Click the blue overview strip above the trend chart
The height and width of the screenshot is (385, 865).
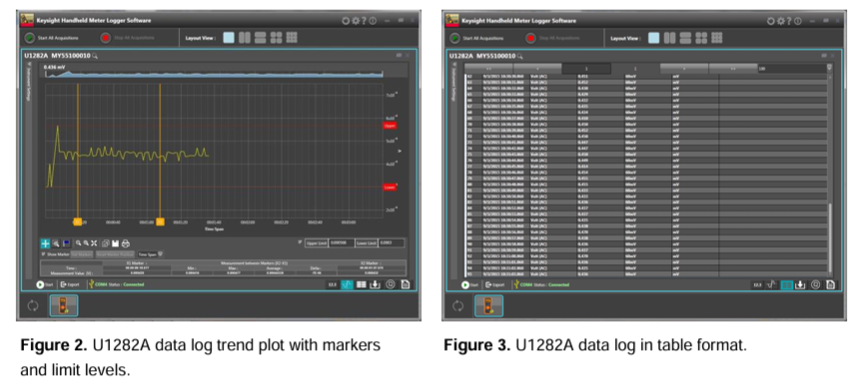pos(214,74)
